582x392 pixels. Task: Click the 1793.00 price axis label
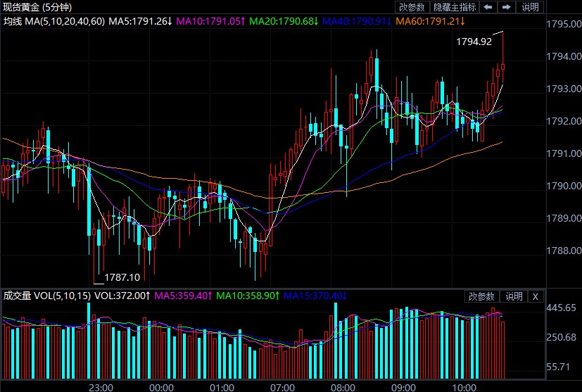pos(564,89)
